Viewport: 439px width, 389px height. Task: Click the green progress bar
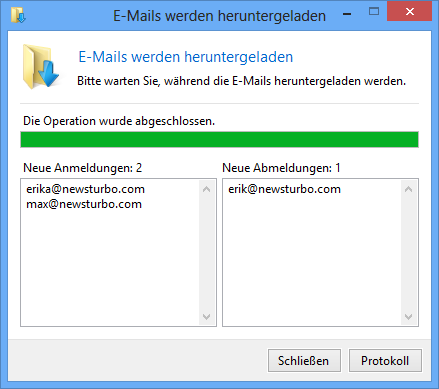pos(219,139)
